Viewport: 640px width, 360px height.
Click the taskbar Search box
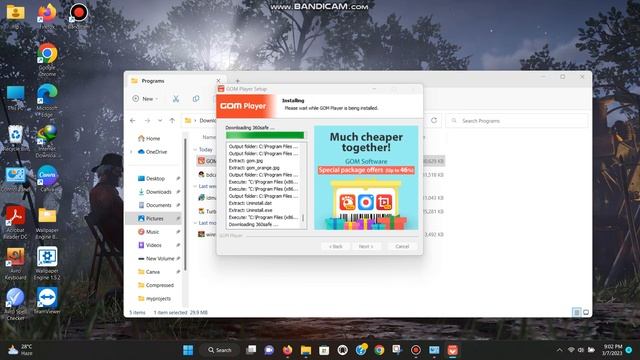click(x=219, y=350)
